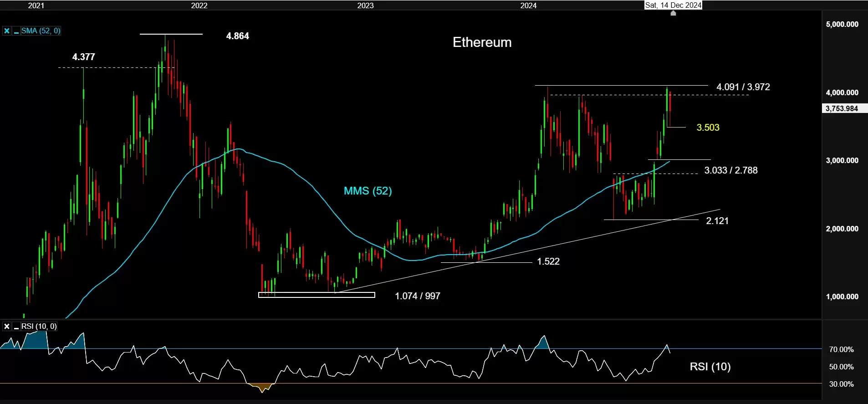Select the MMS (52) moving average label

368,191
